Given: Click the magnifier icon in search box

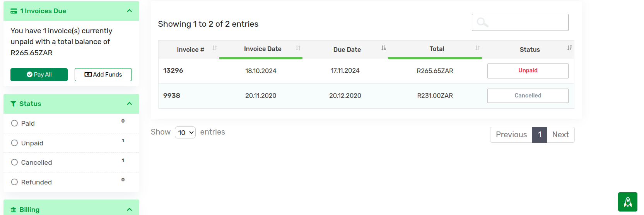Looking at the screenshot, I should coord(482,22).
